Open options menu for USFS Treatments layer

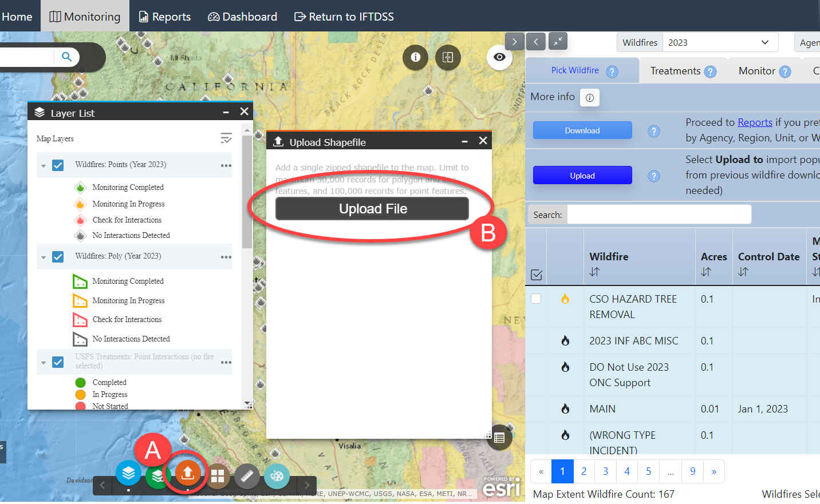[x=226, y=363]
